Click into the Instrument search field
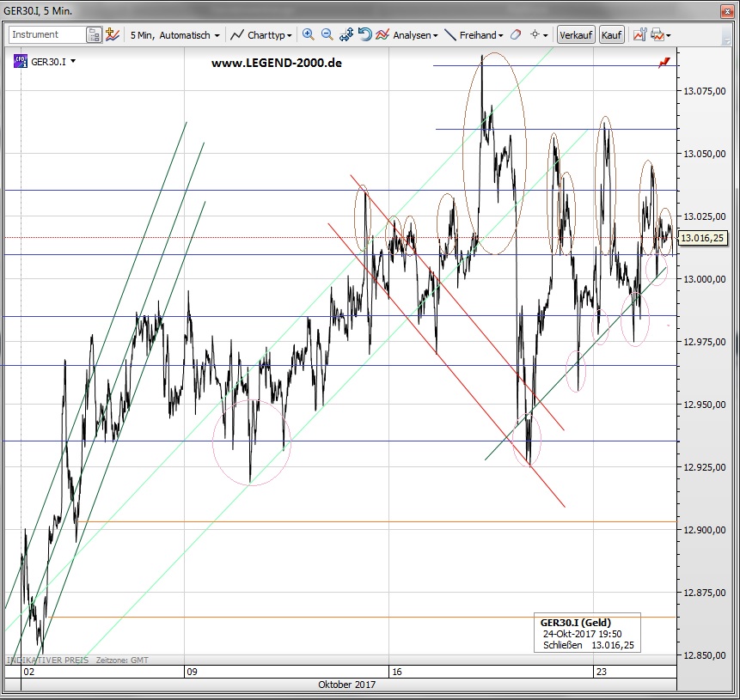The height and width of the screenshot is (700, 740). point(47,35)
